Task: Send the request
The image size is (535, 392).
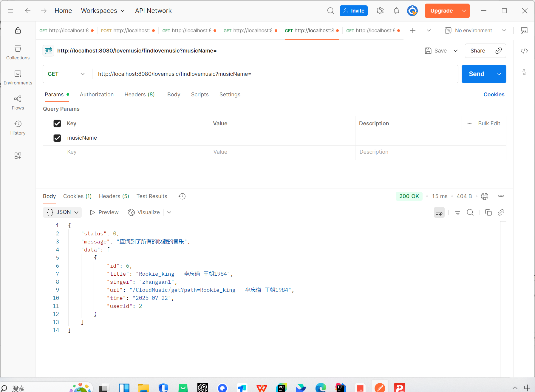Action: coord(477,74)
